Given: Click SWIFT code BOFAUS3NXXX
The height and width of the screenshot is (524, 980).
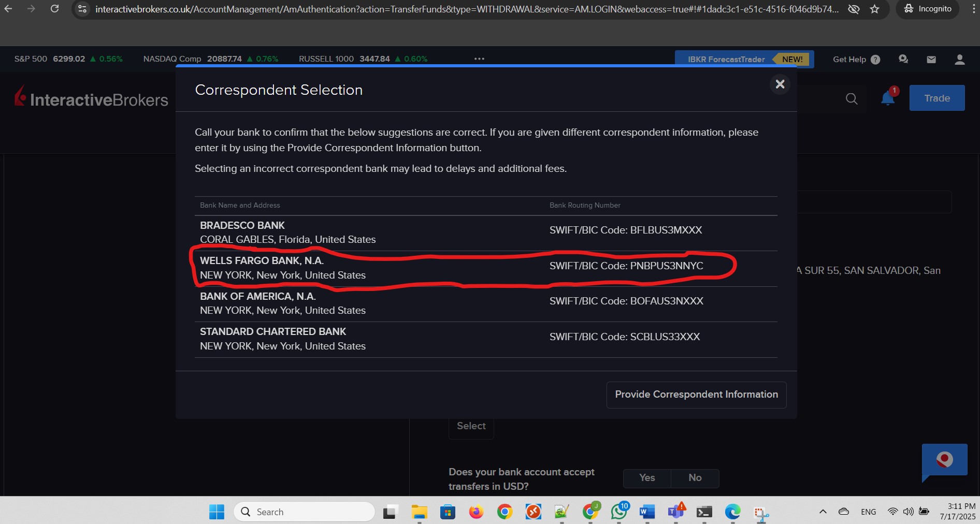Looking at the screenshot, I should (x=666, y=301).
